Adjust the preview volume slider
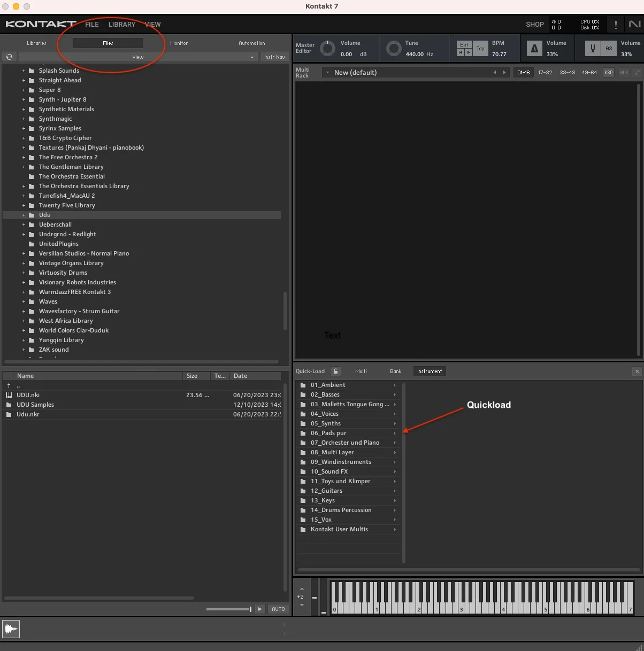644x651 pixels. point(229,609)
